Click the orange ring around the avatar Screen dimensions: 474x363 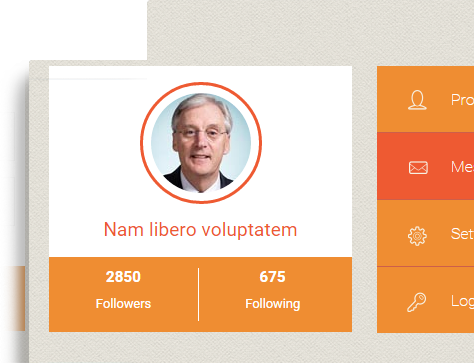click(201, 84)
